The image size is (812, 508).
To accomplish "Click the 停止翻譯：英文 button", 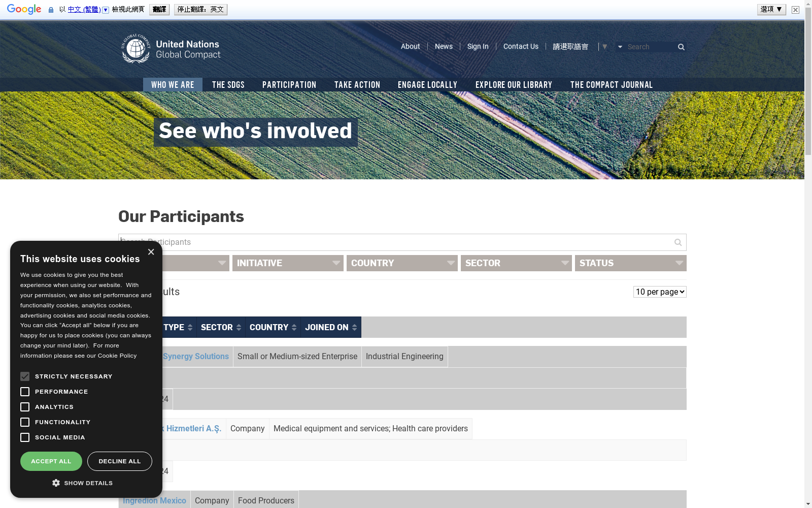I will 200,10.
